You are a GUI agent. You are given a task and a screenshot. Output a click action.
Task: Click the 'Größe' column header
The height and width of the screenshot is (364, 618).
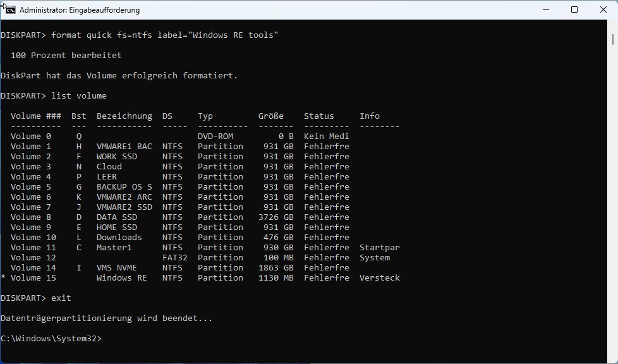point(270,116)
